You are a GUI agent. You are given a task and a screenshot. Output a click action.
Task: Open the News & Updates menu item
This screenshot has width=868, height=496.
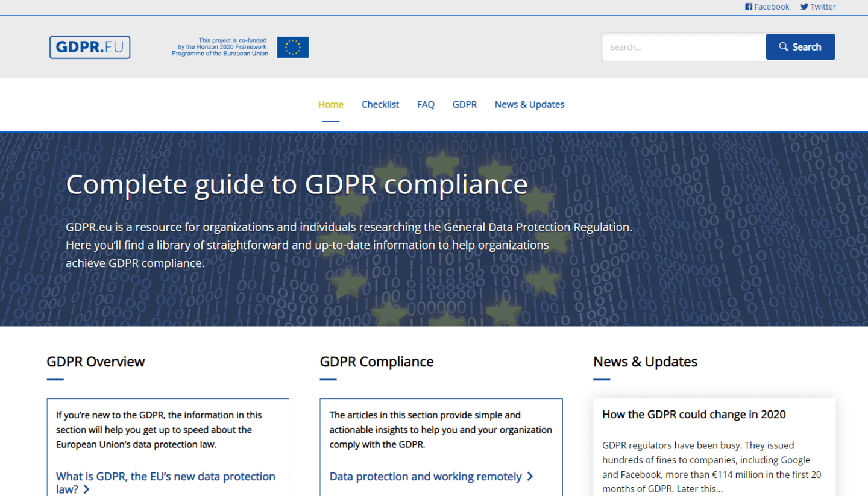point(529,104)
